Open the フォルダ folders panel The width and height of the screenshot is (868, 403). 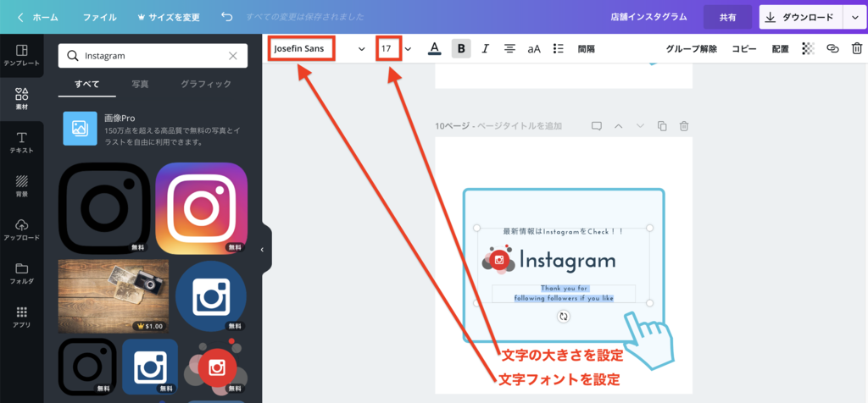tap(21, 273)
